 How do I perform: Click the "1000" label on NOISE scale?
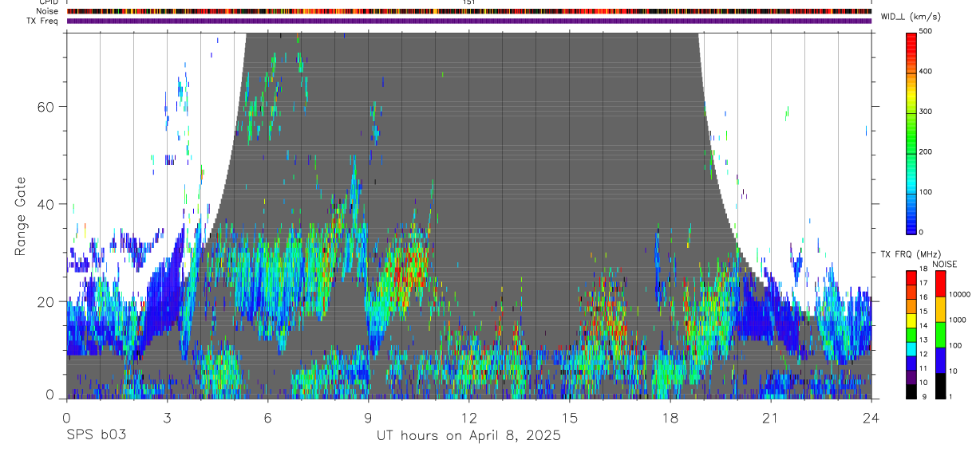click(x=957, y=320)
